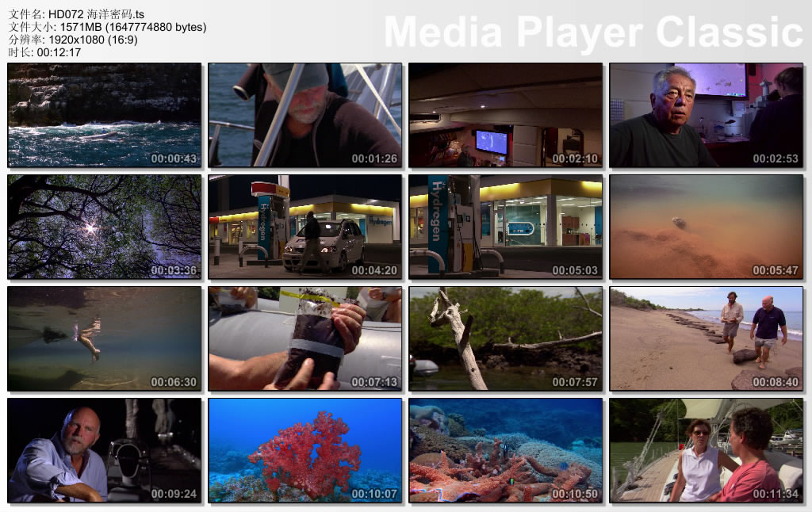Image resolution: width=812 pixels, height=512 pixels.
Task: Click the mangrove branch thumbnail at 00:07:57
Action: click(x=505, y=338)
